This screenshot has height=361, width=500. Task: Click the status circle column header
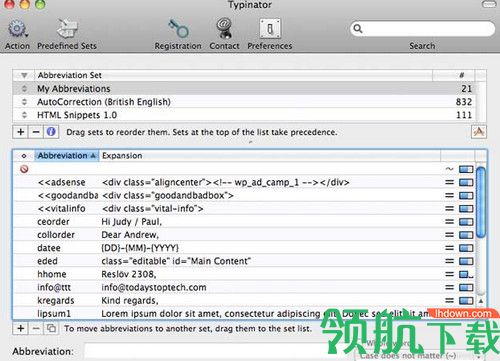pos(24,156)
